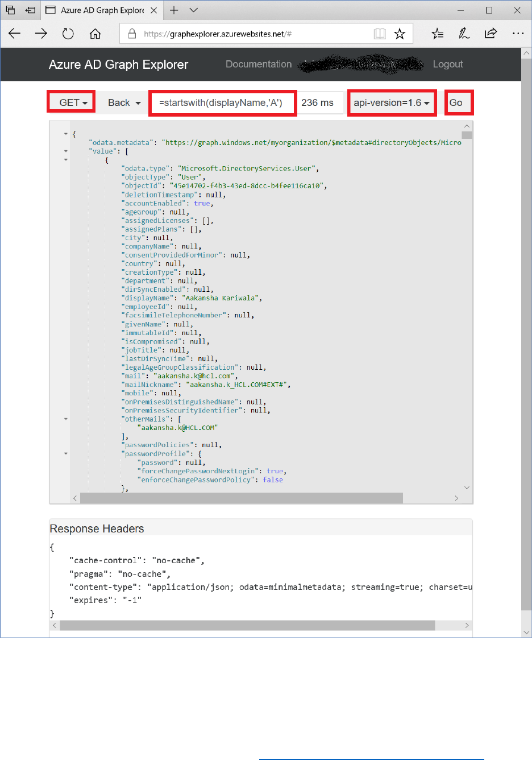This screenshot has width=532, height=760.
Task: Click the "odata.type" Microsoft.DirectoryServices.User line
Action: click(x=220, y=168)
